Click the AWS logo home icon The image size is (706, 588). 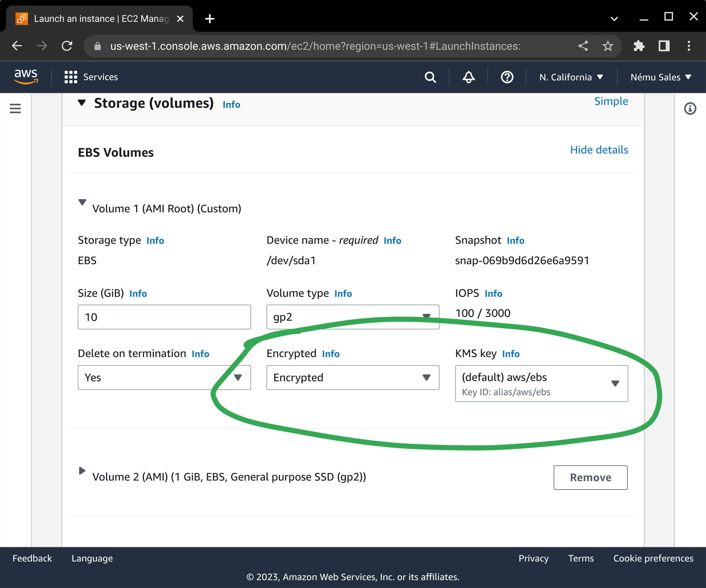point(26,77)
